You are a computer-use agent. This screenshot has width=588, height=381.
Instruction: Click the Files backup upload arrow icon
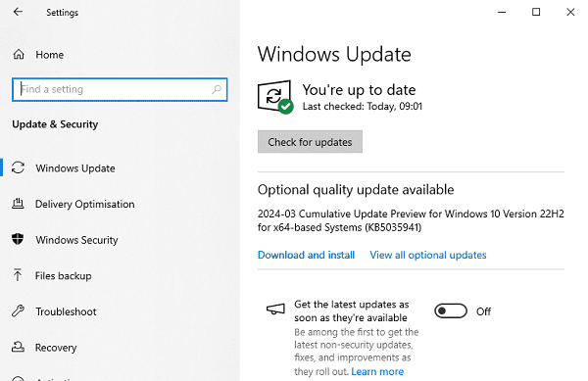coord(18,275)
